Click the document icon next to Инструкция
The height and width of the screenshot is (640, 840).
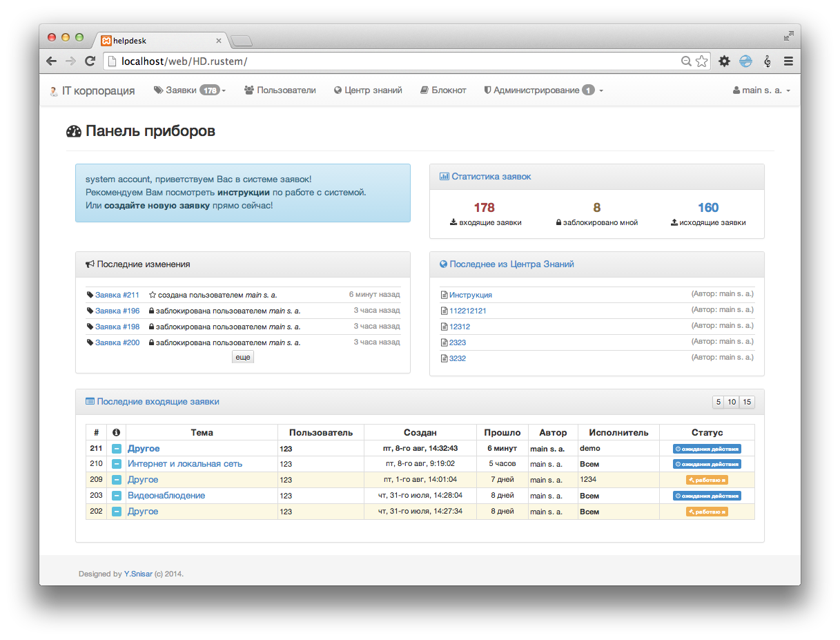point(445,295)
